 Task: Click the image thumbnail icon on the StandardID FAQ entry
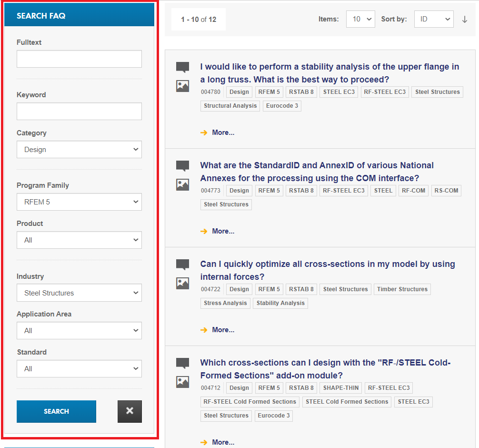click(x=182, y=184)
